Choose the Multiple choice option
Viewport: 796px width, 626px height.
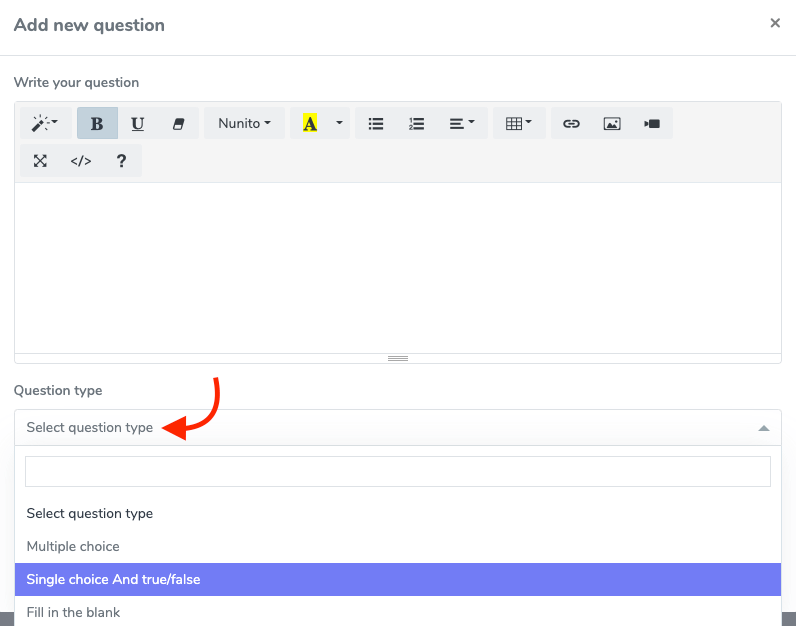[x=73, y=546]
